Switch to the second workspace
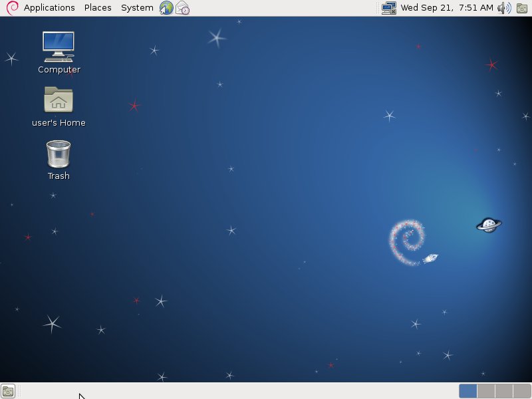This screenshot has height=399, width=532. coord(486,391)
